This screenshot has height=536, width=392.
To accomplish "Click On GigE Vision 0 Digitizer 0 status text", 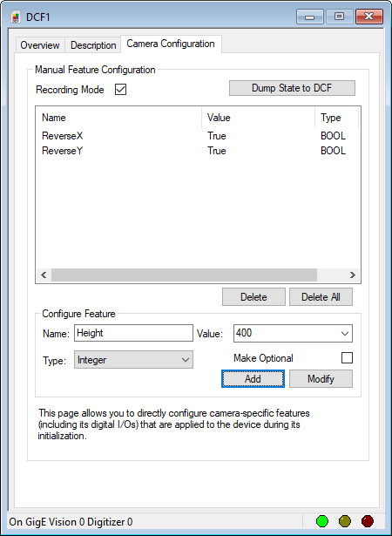I will (71, 522).
